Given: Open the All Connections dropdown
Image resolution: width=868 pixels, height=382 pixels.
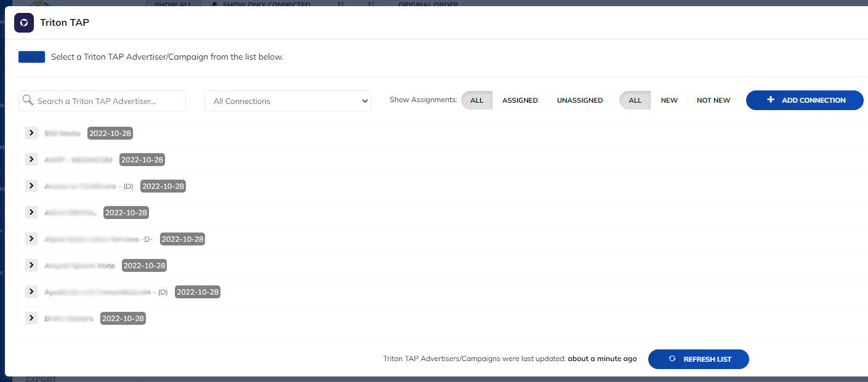Looking at the screenshot, I should pyautogui.click(x=287, y=101).
